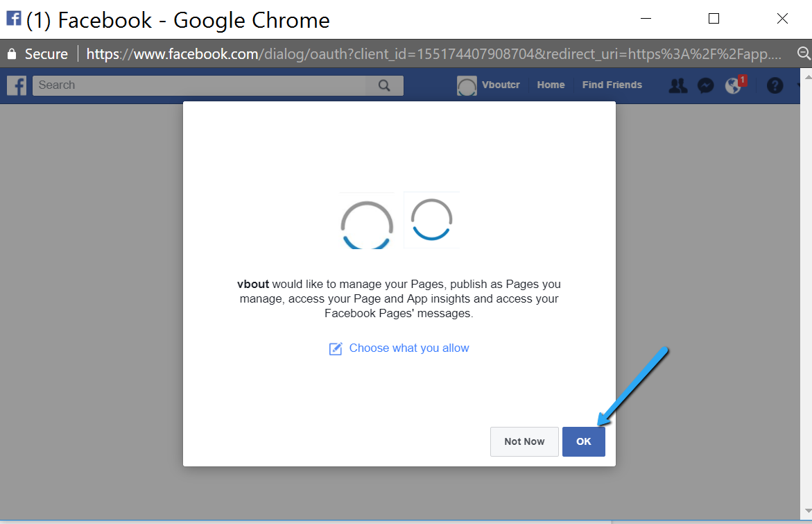Click the Chrome zoom magnifier in address bar
812x524 pixels.
[803, 53]
